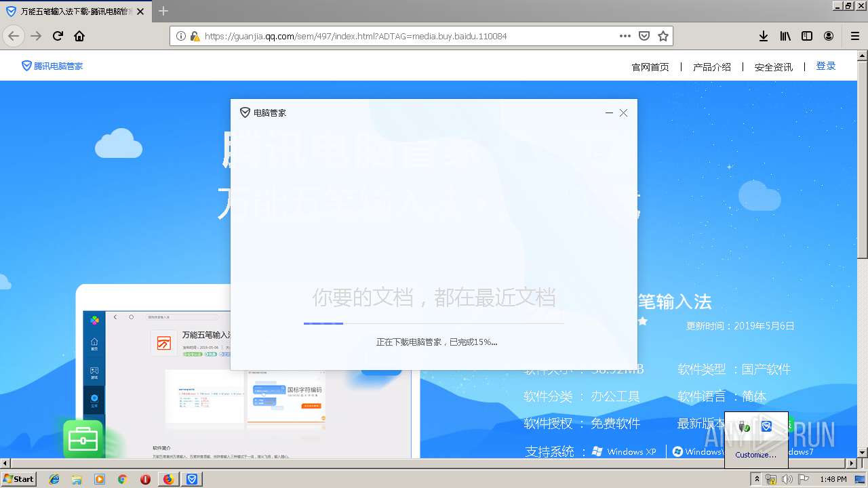Click the 1:48 PM system clock
868x488 pixels.
[x=833, y=479]
